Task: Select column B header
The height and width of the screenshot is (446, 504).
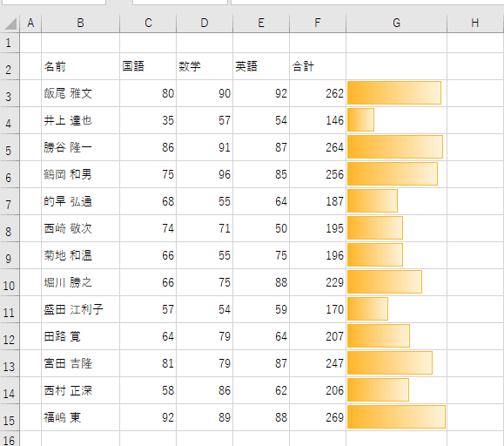Action: 80,24
